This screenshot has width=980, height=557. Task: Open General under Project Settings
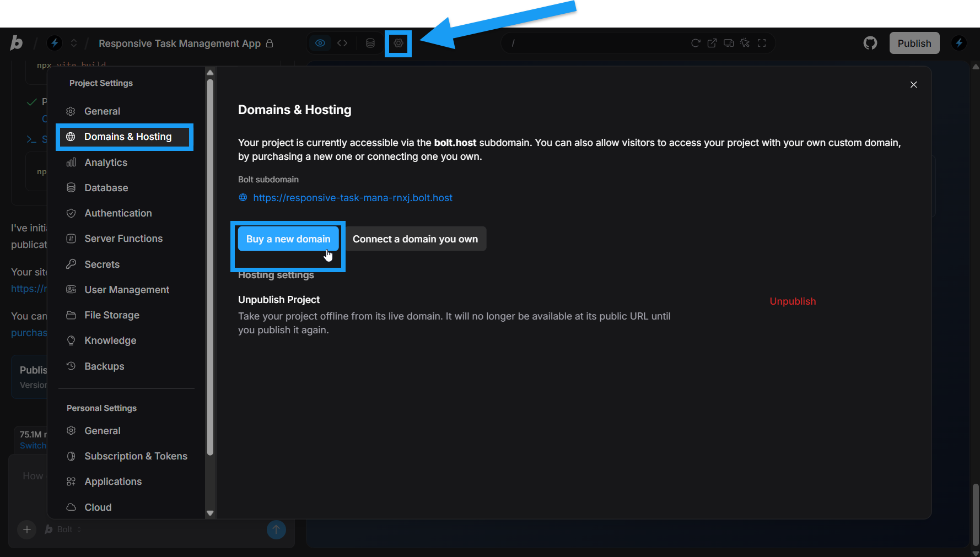(x=126, y=111)
